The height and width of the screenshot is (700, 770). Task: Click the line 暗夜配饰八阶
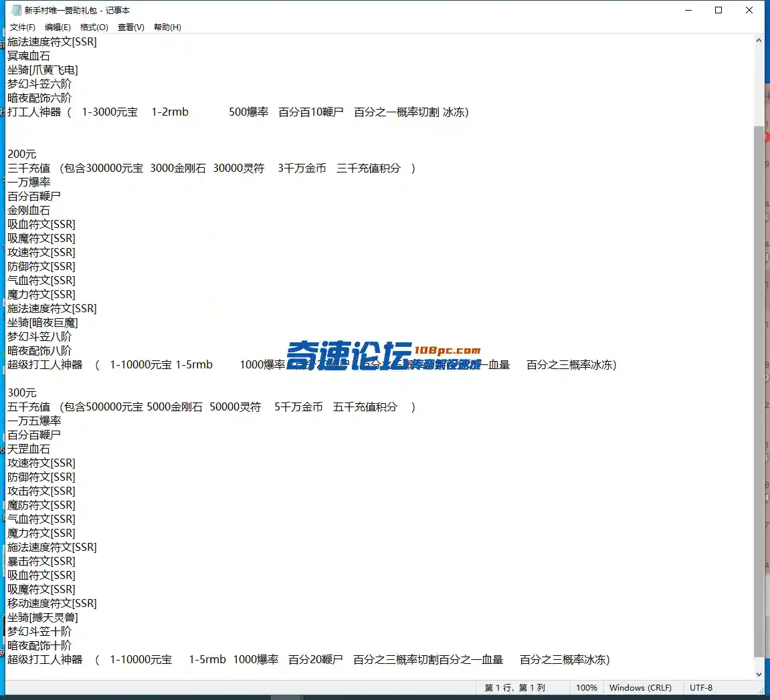click(x=39, y=350)
